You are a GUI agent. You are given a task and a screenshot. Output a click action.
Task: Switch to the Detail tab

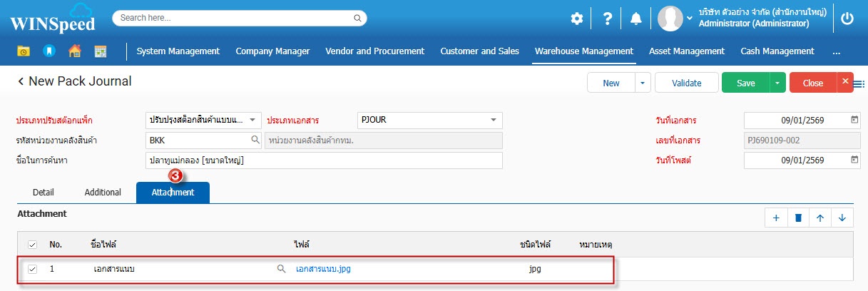point(44,193)
